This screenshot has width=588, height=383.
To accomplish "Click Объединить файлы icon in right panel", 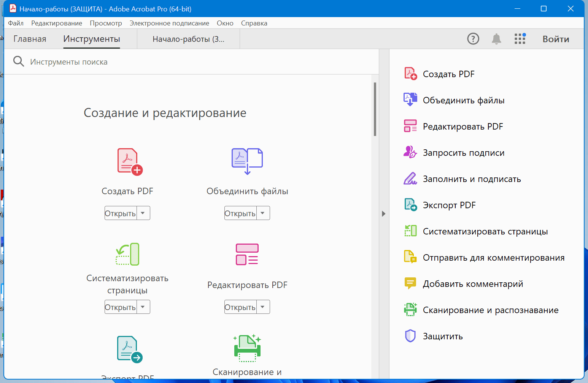I will point(410,100).
